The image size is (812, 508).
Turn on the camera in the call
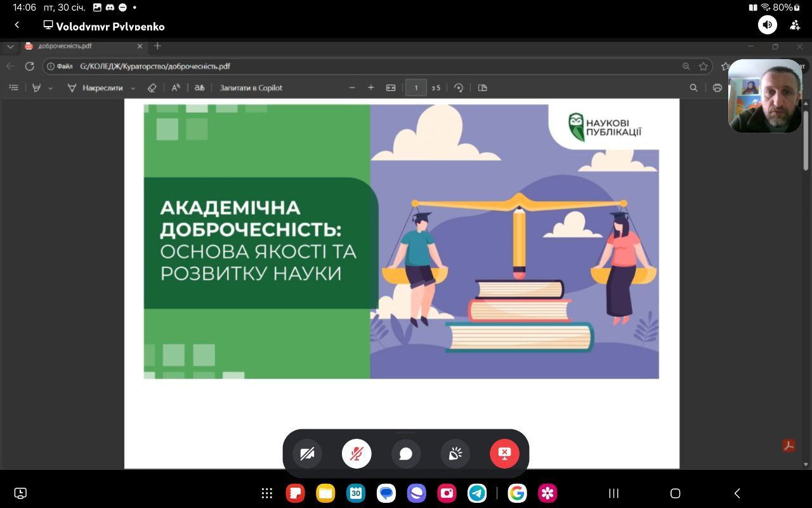(x=307, y=454)
